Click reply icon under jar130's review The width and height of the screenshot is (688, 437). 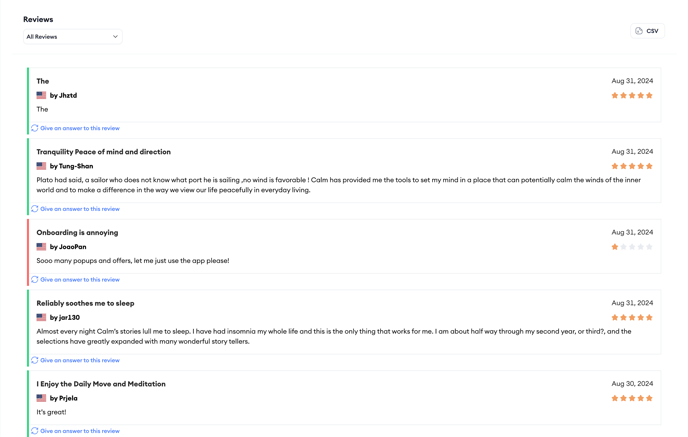[35, 360]
